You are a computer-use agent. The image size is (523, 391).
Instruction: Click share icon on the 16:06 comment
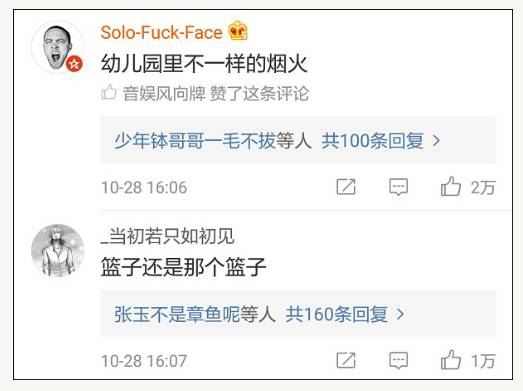(x=346, y=186)
